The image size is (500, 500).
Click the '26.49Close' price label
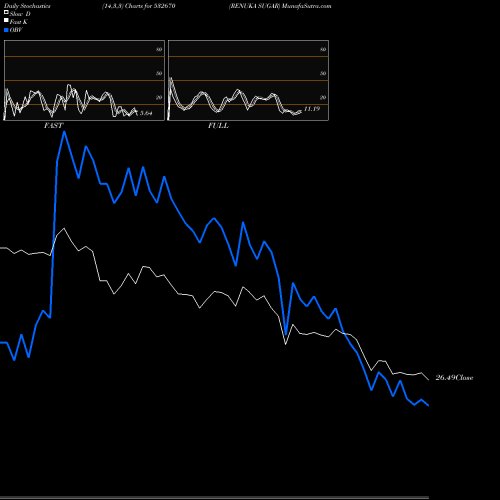click(x=454, y=378)
